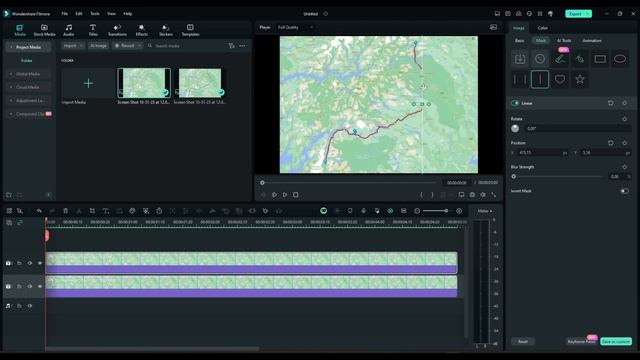Choose the ellipse mask shape
The height and width of the screenshot is (360, 640).
click(x=620, y=59)
